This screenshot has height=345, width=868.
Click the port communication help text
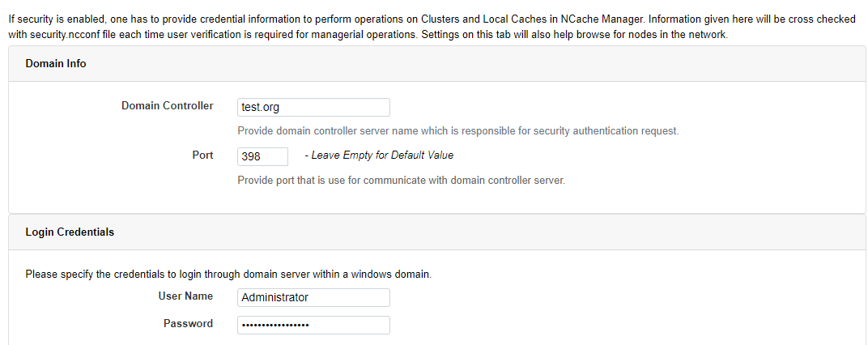click(x=402, y=181)
